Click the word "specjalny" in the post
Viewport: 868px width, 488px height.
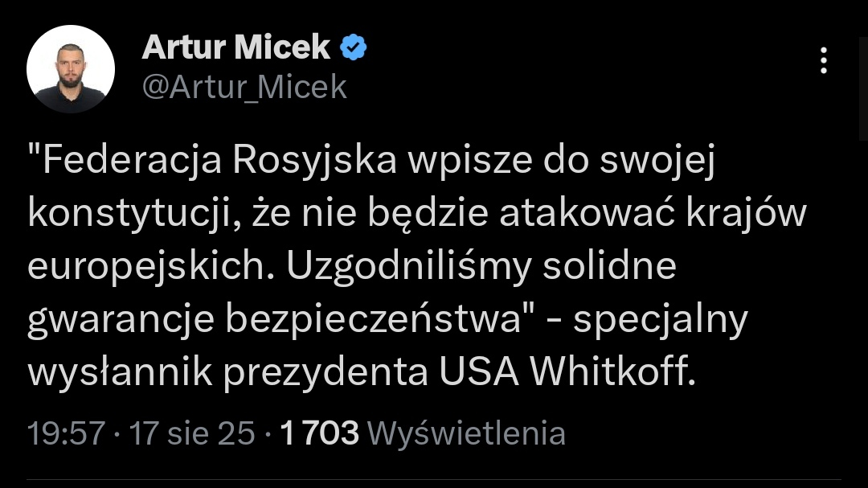coord(660,321)
